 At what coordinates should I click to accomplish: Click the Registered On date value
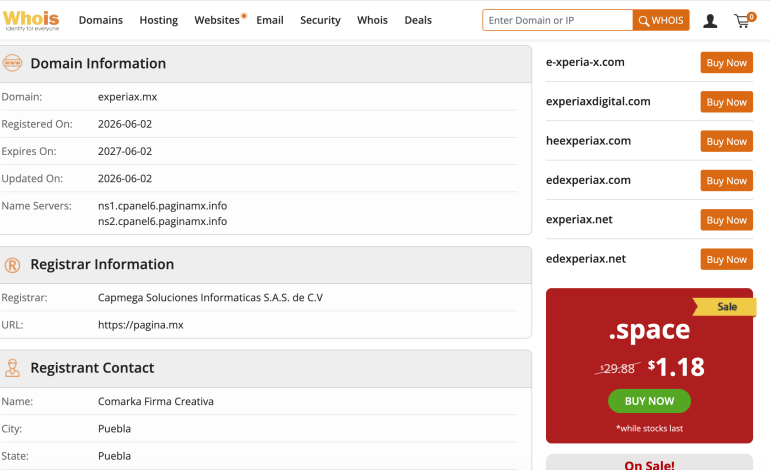(x=125, y=124)
